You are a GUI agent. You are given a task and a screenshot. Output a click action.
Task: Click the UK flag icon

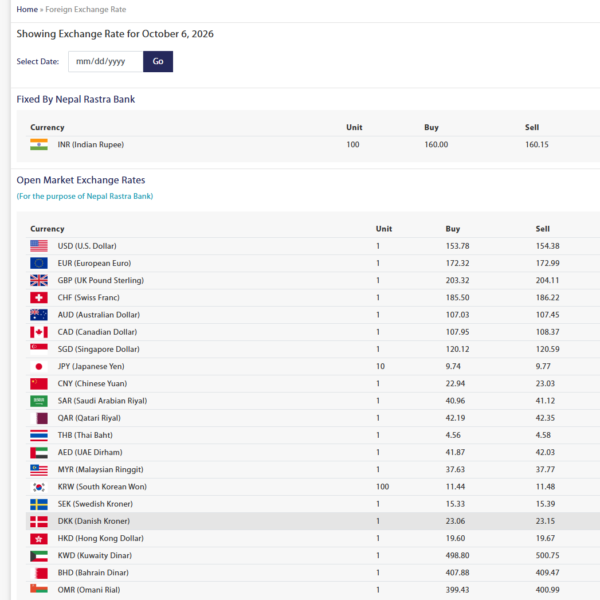39,280
